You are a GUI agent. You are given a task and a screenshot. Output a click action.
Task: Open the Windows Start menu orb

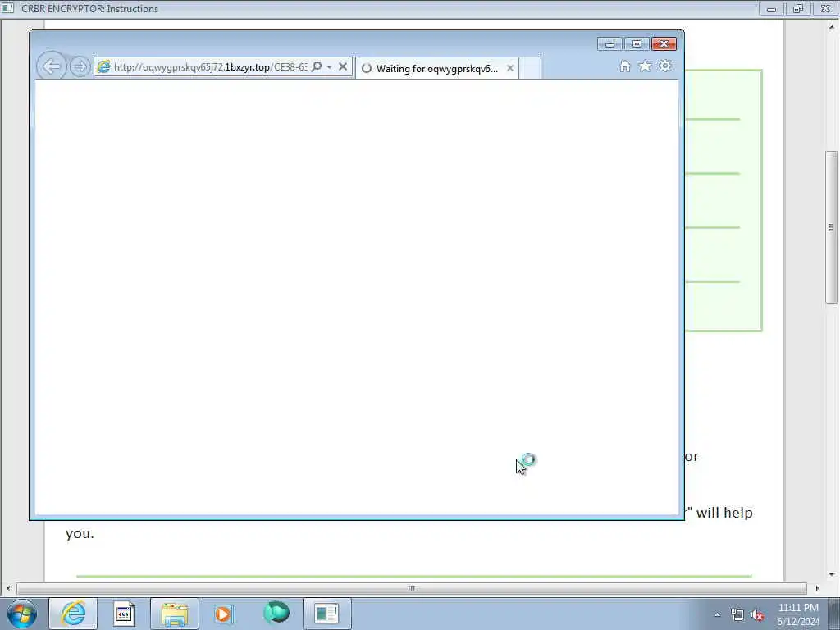(x=22, y=614)
